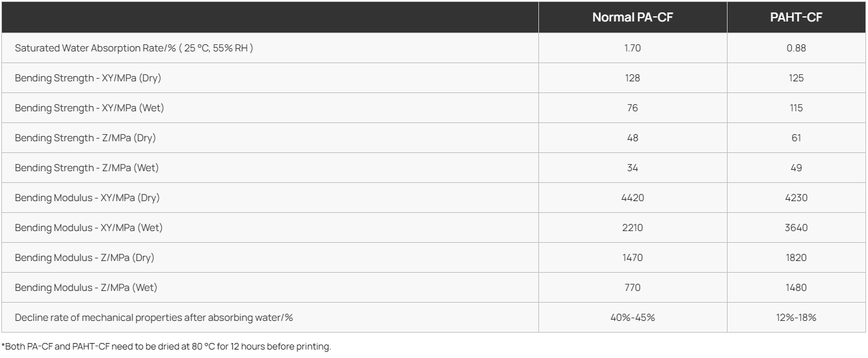The height and width of the screenshot is (358, 868).
Task: Click the Normal PA-CF value 76
Action: point(632,108)
